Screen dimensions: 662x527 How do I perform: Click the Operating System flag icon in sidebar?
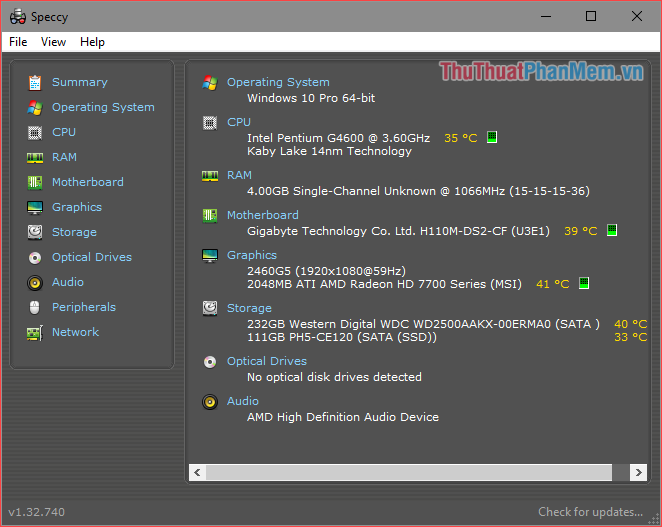(x=35, y=108)
